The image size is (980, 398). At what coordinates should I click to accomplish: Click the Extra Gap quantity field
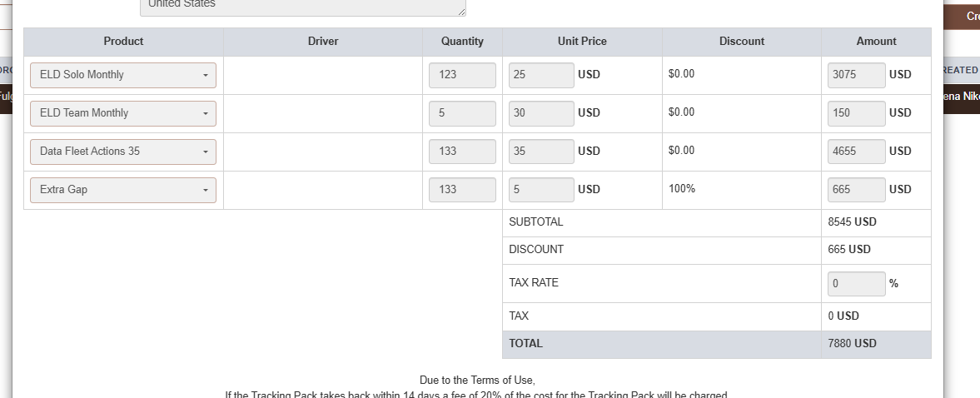coord(462,190)
